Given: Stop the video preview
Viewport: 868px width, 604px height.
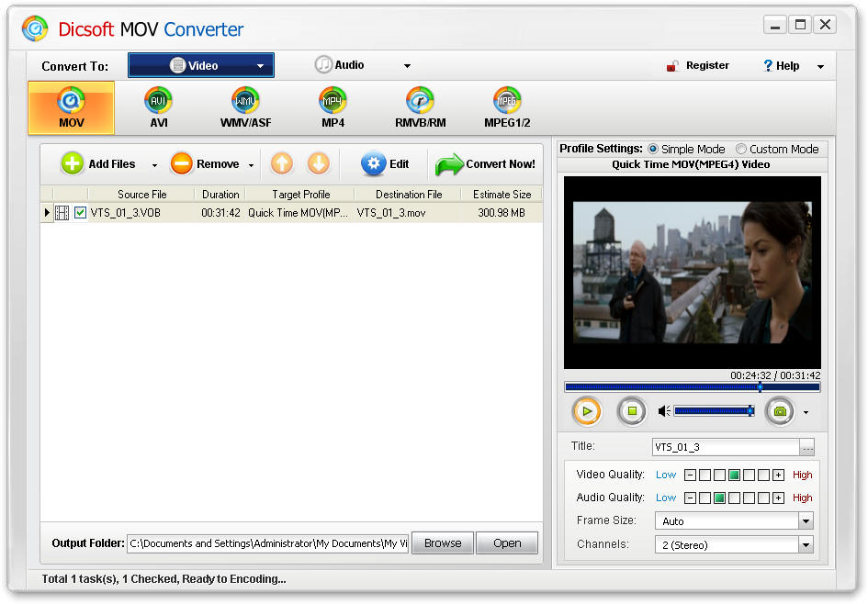Looking at the screenshot, I should 632,411.
